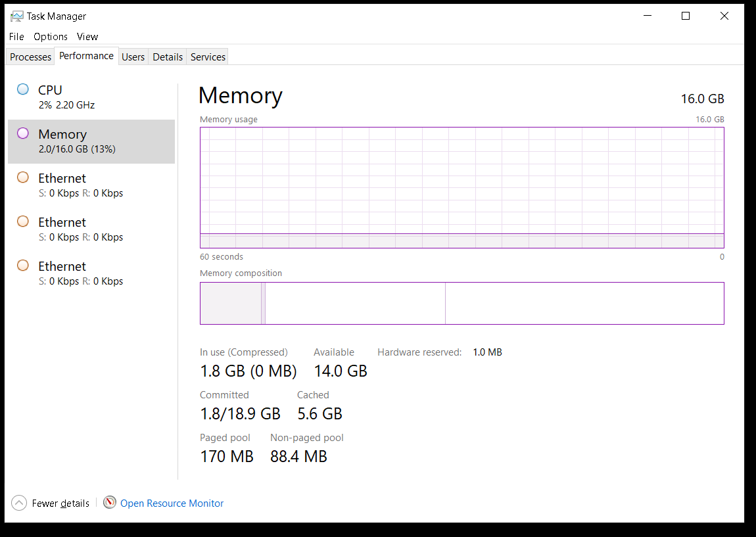Click the "1.8/18.9 GB" committed value
Viewport: 756px width, 537px height.
click(x=240, y=413)
